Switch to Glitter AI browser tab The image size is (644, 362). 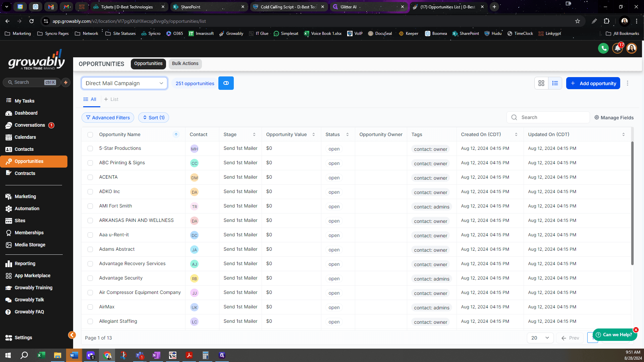coord(368,7)
